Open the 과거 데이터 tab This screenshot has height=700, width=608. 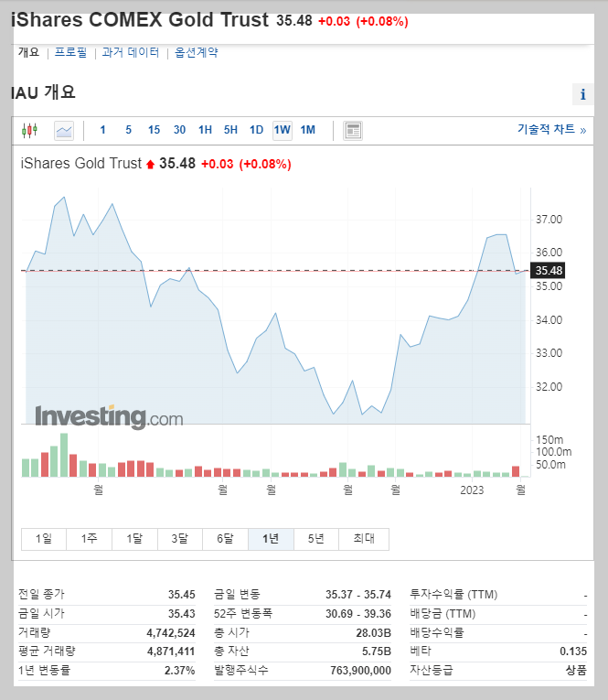pos(130,52)
